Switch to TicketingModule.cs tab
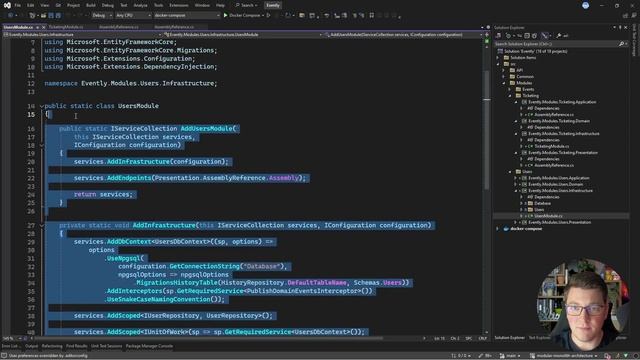The width and height of the screenshot is (640, 360). [66, 27]
